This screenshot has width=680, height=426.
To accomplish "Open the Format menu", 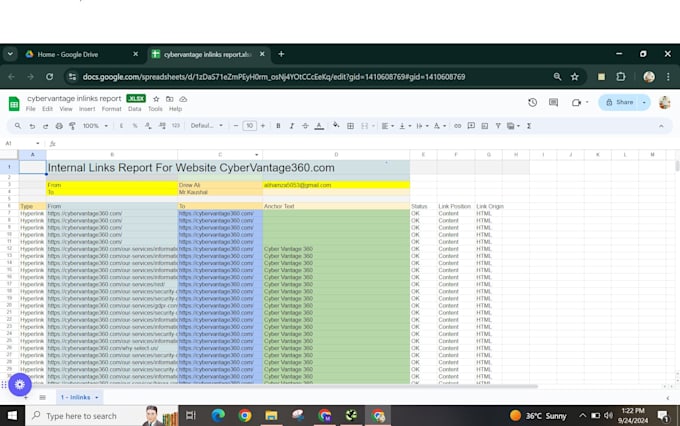I will (x=111, y=109).
